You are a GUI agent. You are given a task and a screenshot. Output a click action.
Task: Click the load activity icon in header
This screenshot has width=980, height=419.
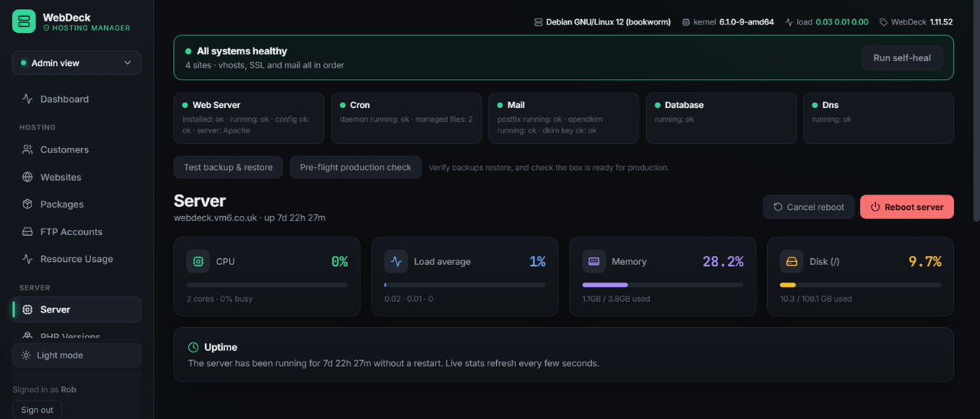pos(789,22)
